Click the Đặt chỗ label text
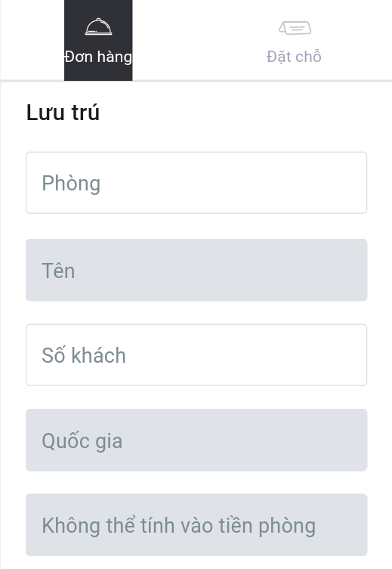Image resolution: width=392 pixels, height=569 pixels. (294, 56)
